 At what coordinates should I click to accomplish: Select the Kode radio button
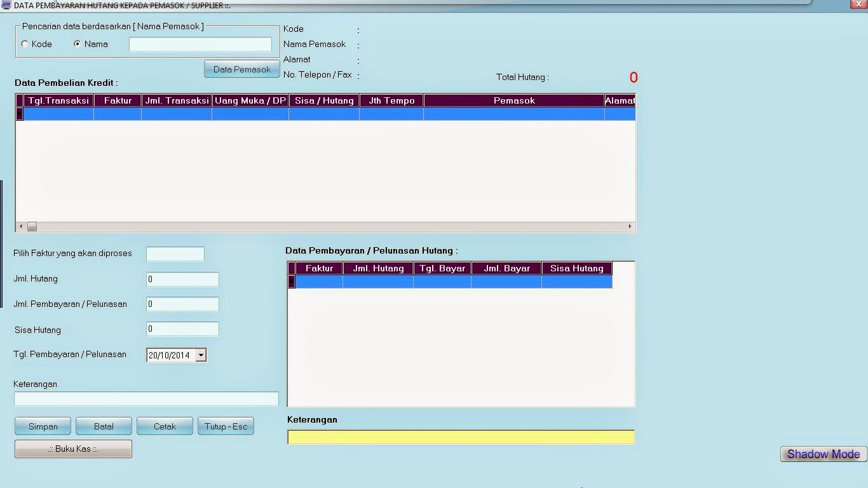[x=24, y=44]
